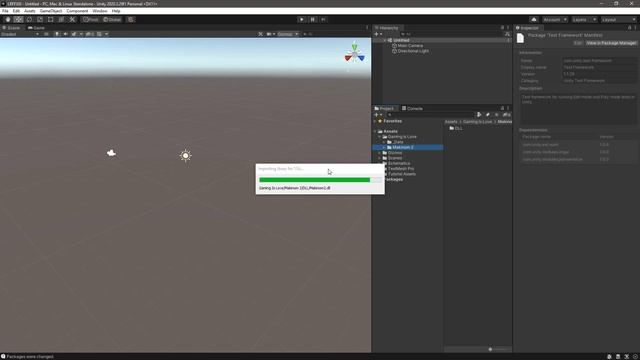Select the Hand tool in toolbar
640x360 pixels.
coord(8,20)
